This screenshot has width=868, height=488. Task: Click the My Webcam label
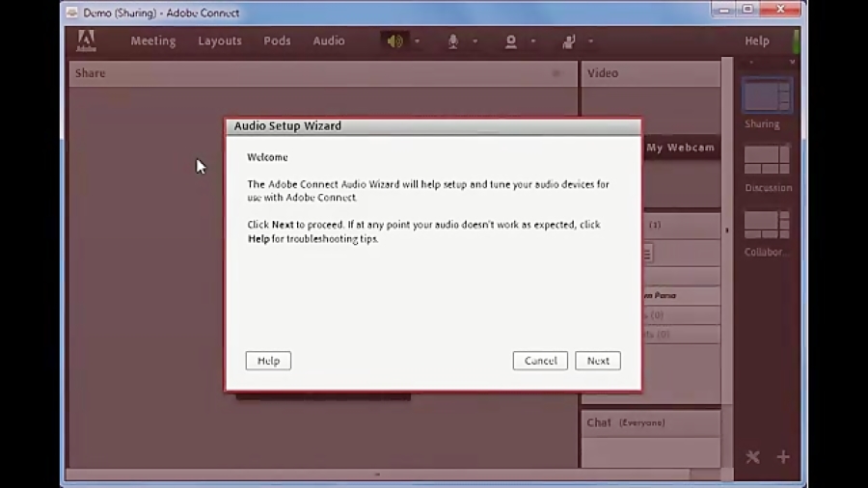tap(680, 148)
